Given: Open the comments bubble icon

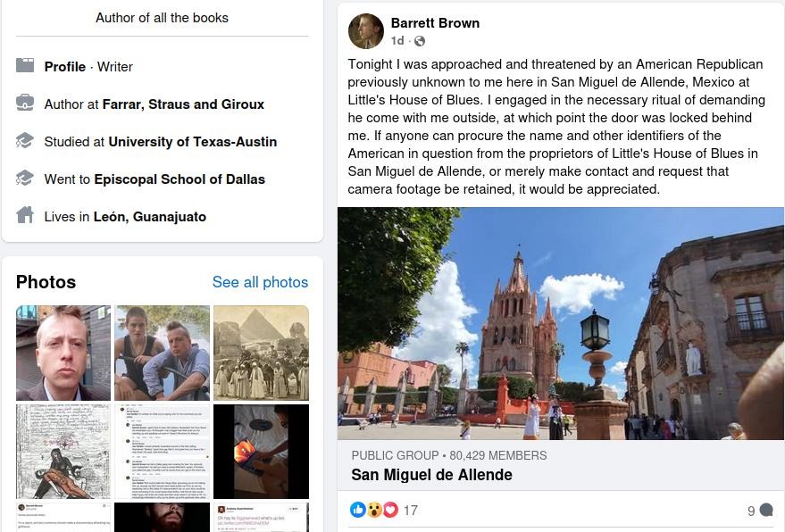Looking at the screenshot, I should [766, 510].
